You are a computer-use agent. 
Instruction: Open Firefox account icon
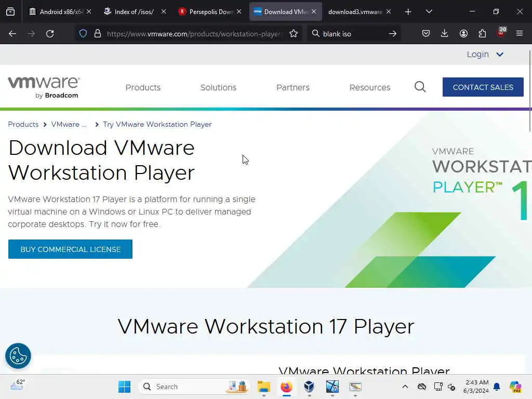(x=463, y=33)
